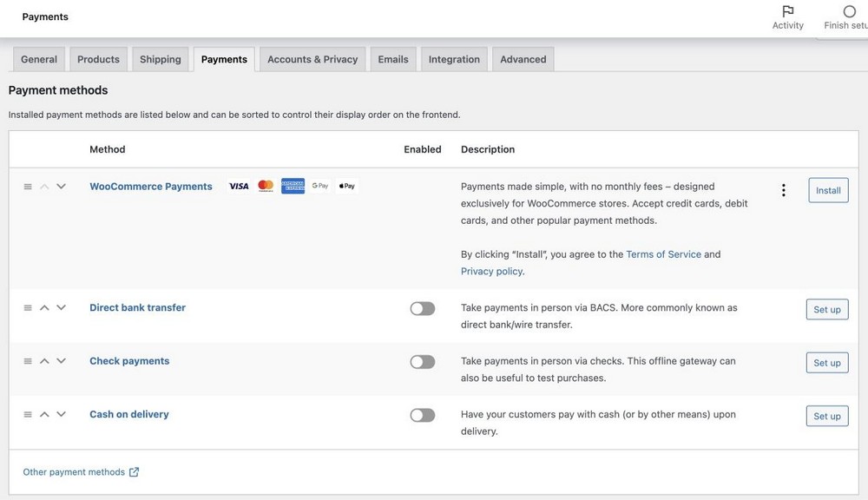868x500 pixels.
Task: Open the Accounts & Privacy tab
Action: (312, 59)
